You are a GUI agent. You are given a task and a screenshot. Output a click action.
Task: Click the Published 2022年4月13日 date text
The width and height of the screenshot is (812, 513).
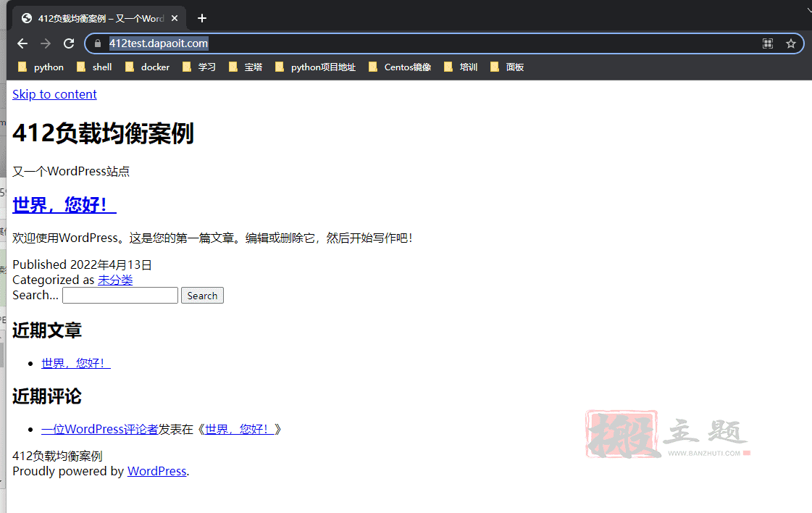point(82,264)
